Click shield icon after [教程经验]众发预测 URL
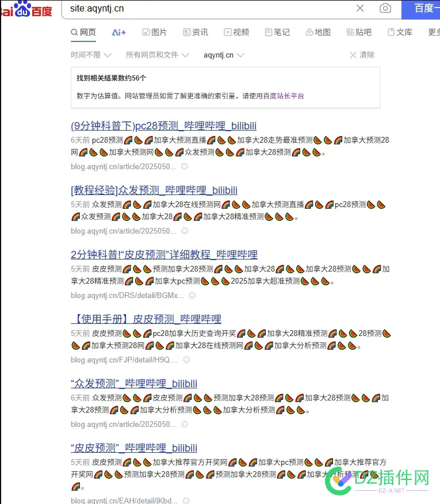Screen dimensions: 440x504 (185, 231)
